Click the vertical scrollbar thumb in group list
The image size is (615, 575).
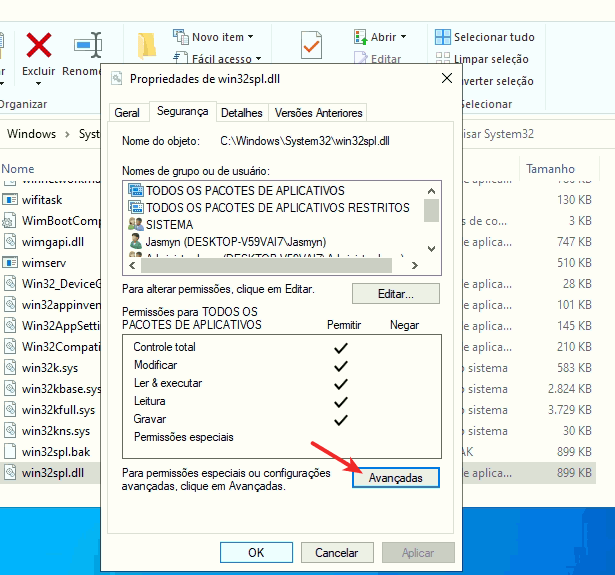pos(431,211)
